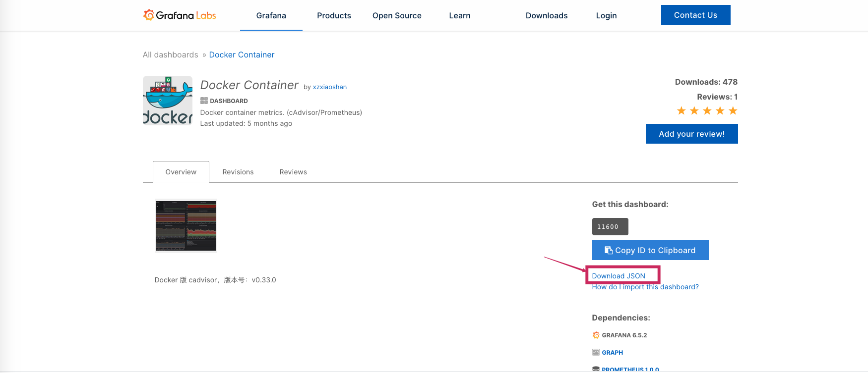
Task: Click the Downloads: 478 text
Action: [x=706, y=82]
